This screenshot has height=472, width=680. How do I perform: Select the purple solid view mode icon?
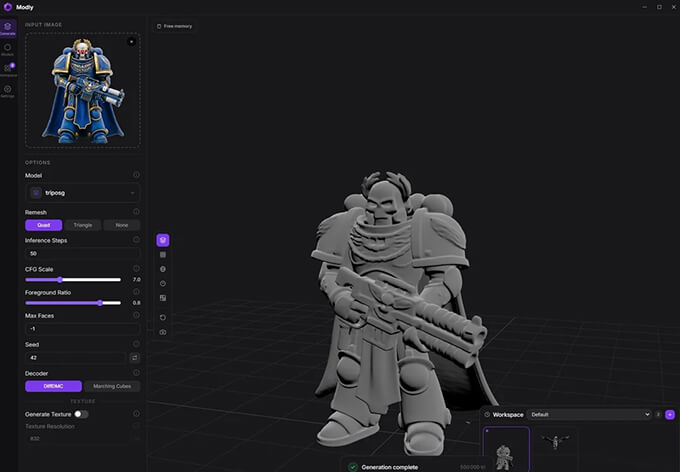point(163,240)
